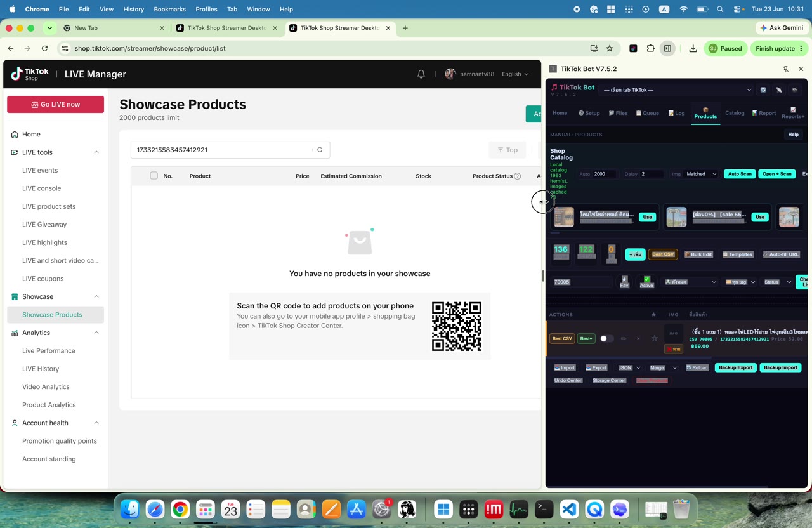This screenshot has height=528, width=812.
Task: Collapse the Account health section
Action: [x=96, y=423]
